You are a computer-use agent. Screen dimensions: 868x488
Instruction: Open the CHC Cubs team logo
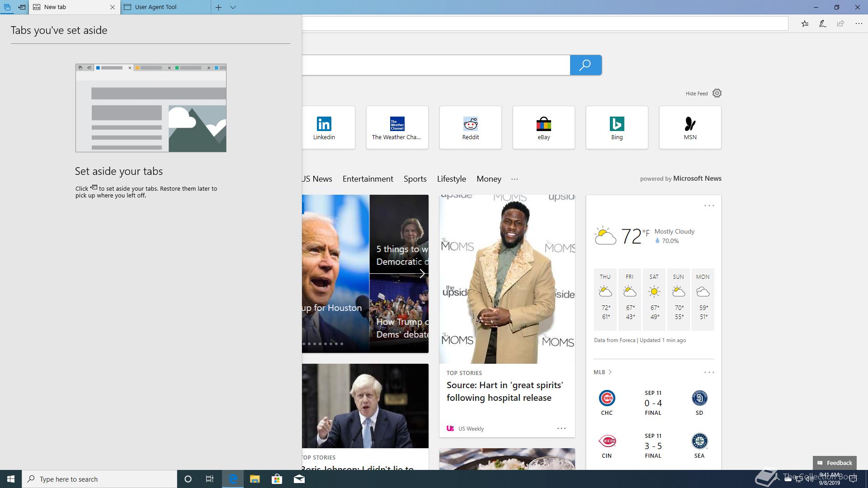[x=607, y=398]
